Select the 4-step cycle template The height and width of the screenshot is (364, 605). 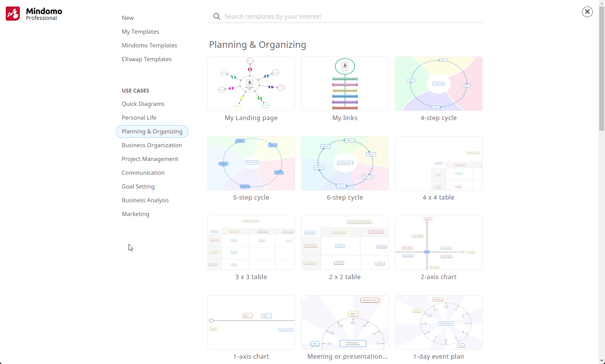[439, 84]
